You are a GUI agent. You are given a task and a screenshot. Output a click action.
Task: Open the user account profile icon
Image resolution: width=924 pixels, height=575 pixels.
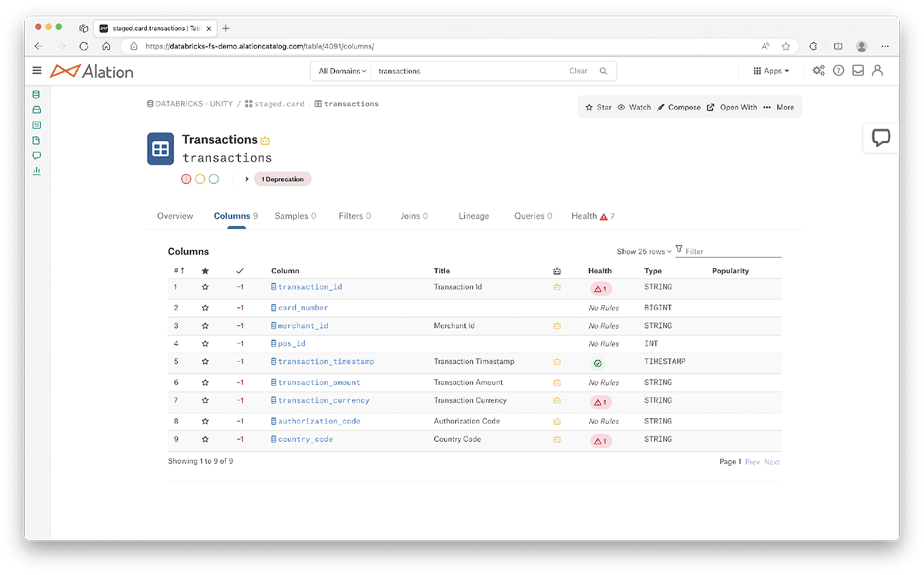[877, 71]
